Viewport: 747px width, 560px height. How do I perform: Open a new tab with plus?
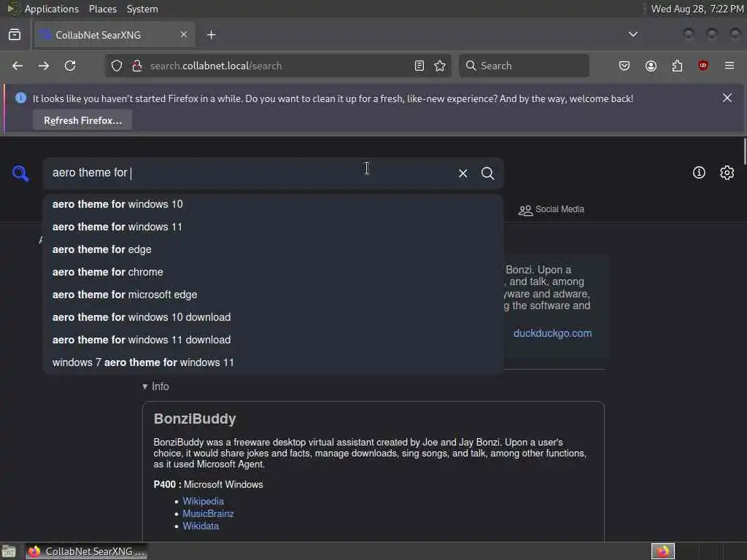[212, 35]
